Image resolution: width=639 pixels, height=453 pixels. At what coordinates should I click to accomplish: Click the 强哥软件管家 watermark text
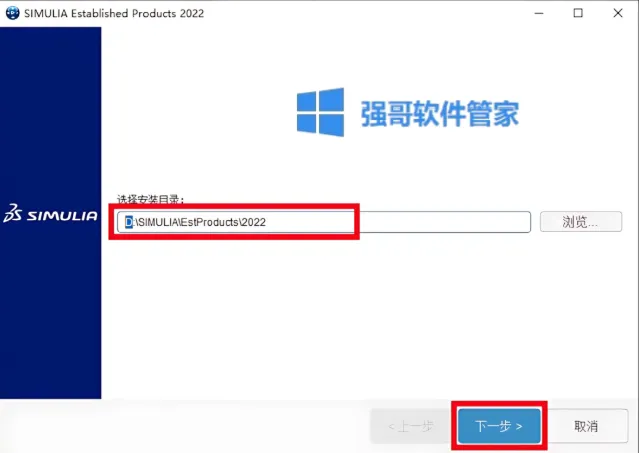[440, 114]
